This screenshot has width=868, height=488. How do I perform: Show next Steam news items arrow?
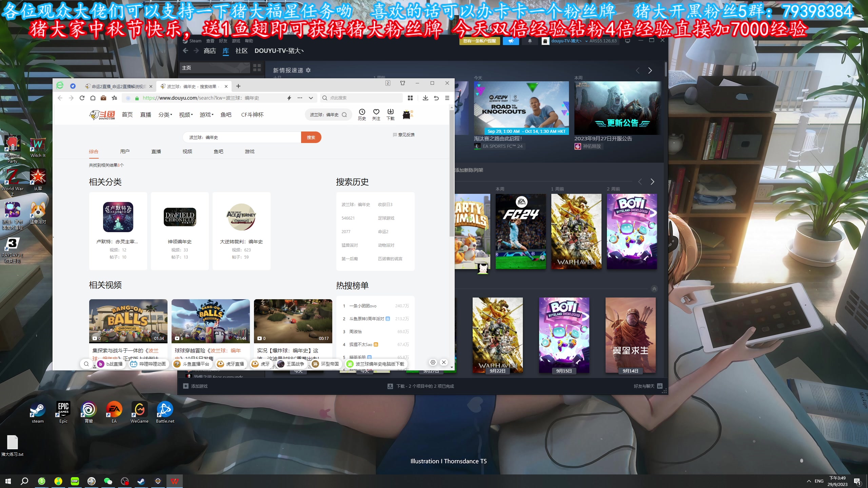(x=650, y=70)
